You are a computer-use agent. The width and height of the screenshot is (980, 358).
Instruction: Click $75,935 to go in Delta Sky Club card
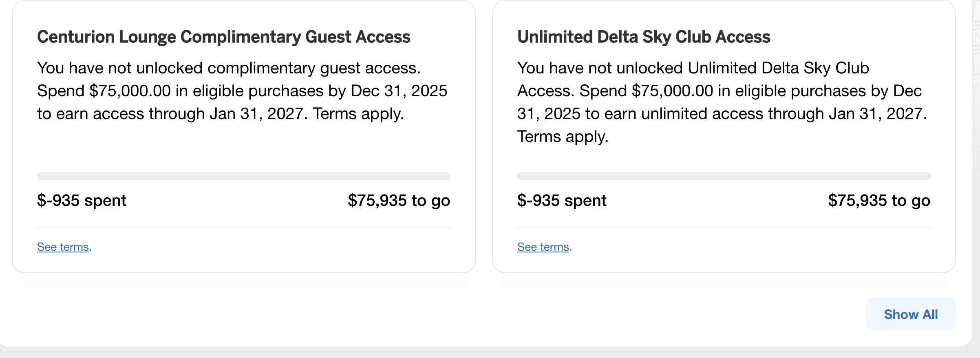coord(879,201)
